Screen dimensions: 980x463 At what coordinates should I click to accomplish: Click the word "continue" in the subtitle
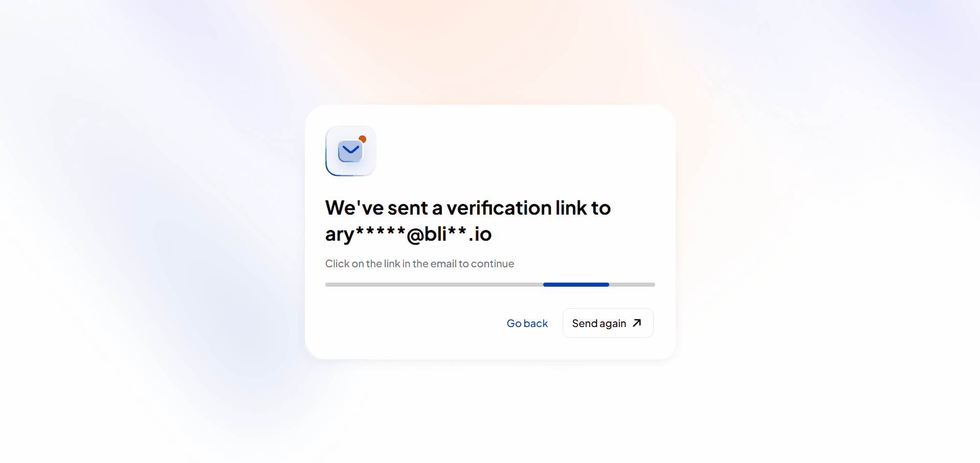[x=492, y=264]
